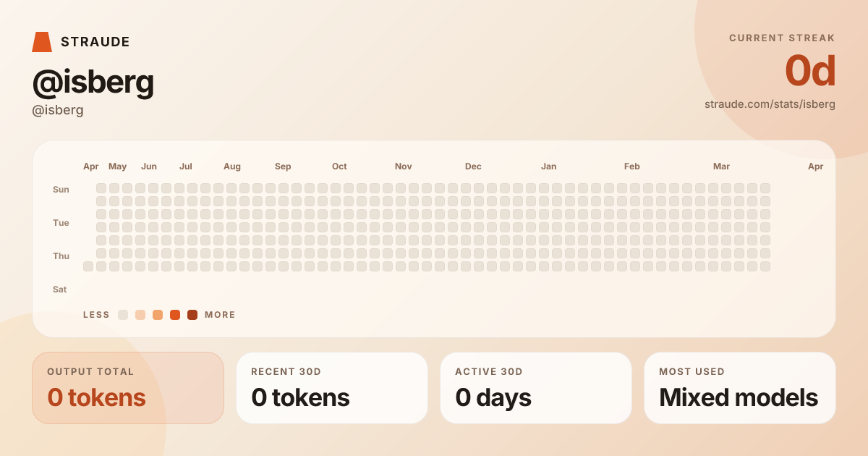The width and height of the screenshot is (868, 456).
Task: Click the pale peach legend swatch
Action: pyautogui.click(x=140, y=315)
